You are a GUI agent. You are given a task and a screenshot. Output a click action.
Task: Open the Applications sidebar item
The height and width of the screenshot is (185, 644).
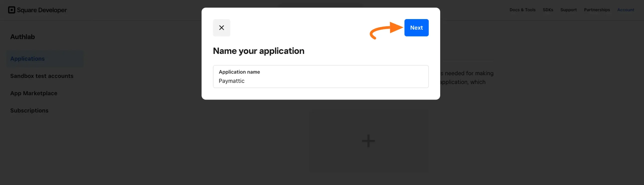(x=45, y=59)
